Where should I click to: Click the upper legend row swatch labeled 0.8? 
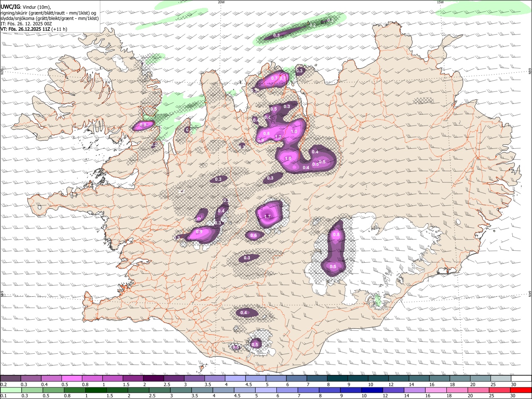point(92,379)
